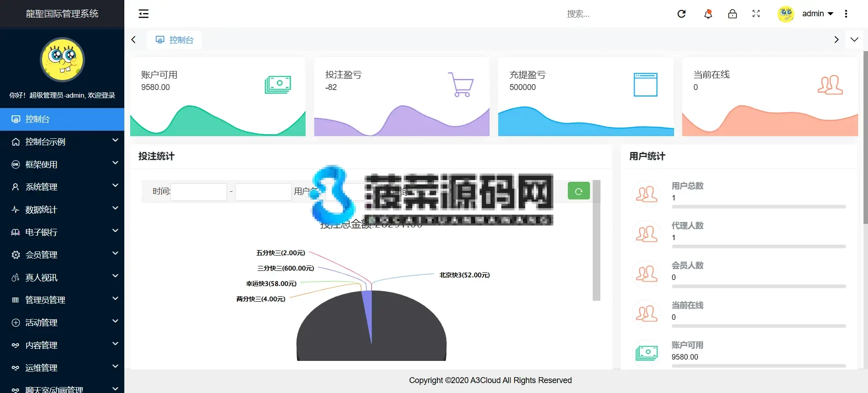
Task: Open the notification bell
Action: 708,14
